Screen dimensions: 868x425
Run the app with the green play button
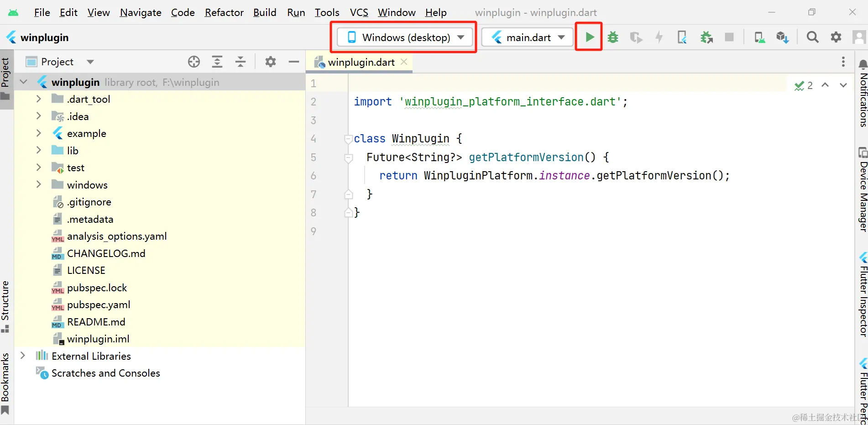pyautogui.click(x=589, y=37)
